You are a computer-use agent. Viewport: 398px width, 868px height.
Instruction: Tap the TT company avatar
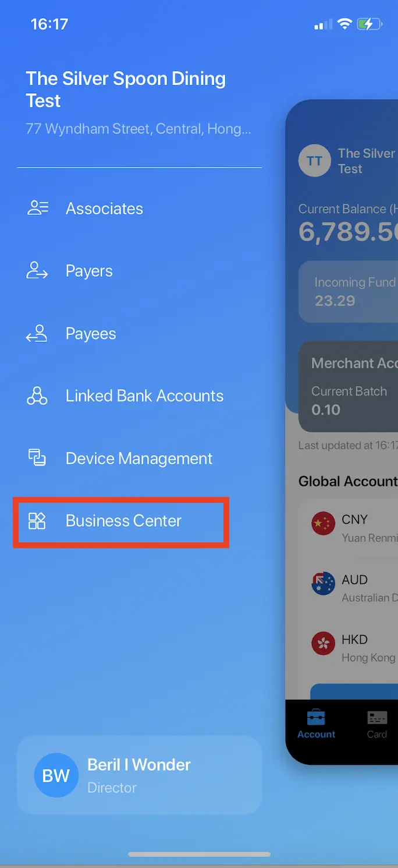pyautogui.click(x=315, y=161)
